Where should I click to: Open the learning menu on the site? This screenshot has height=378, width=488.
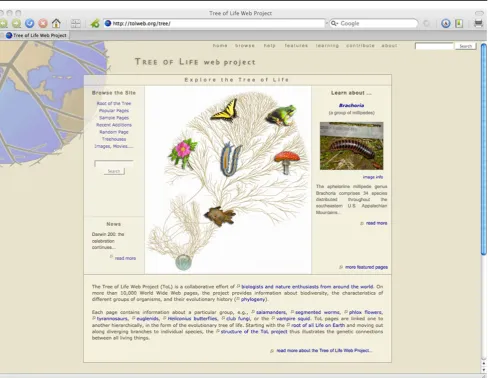(327, 46)
